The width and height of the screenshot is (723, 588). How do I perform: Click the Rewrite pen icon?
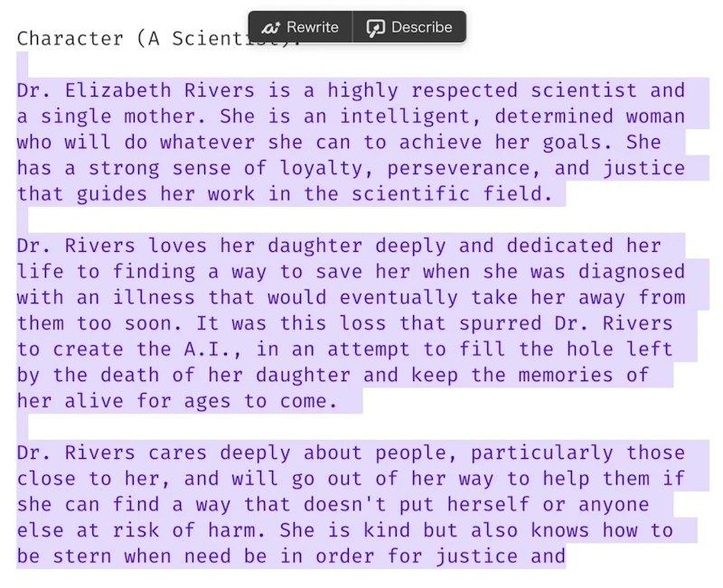[x=270, y=28]
